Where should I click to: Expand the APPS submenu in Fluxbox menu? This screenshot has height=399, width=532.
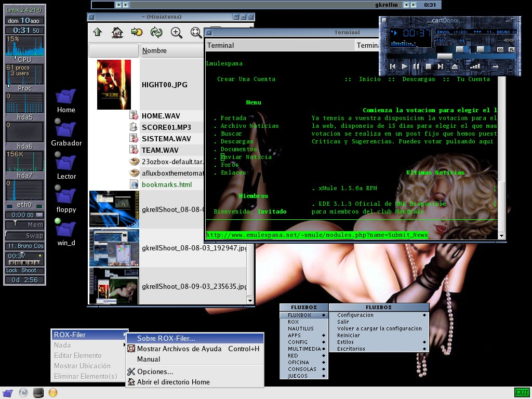click(303, 335)
